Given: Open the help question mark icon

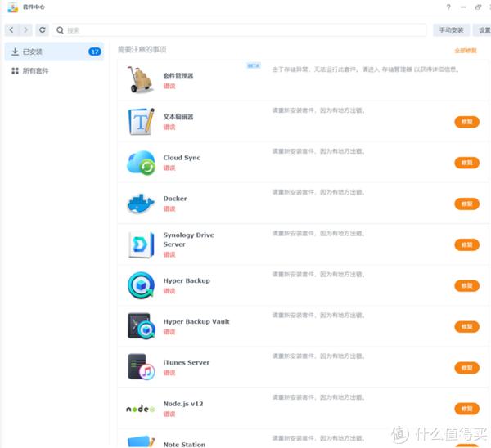Looking at the screenshot, I should pos(448,7).
